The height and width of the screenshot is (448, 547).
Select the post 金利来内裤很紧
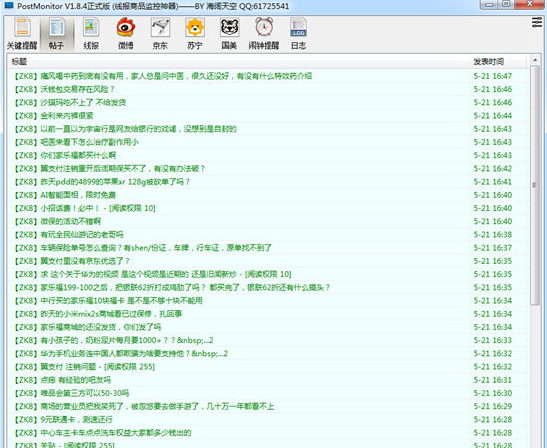(53, 116)
